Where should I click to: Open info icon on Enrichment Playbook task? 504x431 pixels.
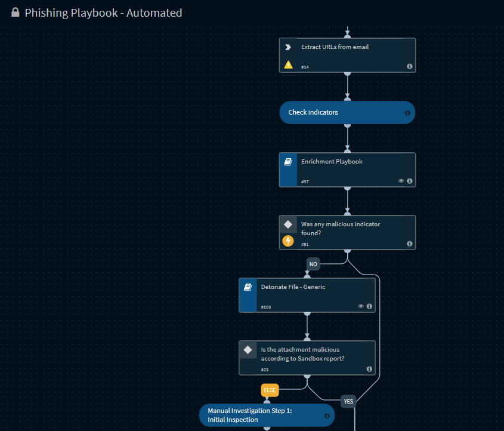[410, 181]
